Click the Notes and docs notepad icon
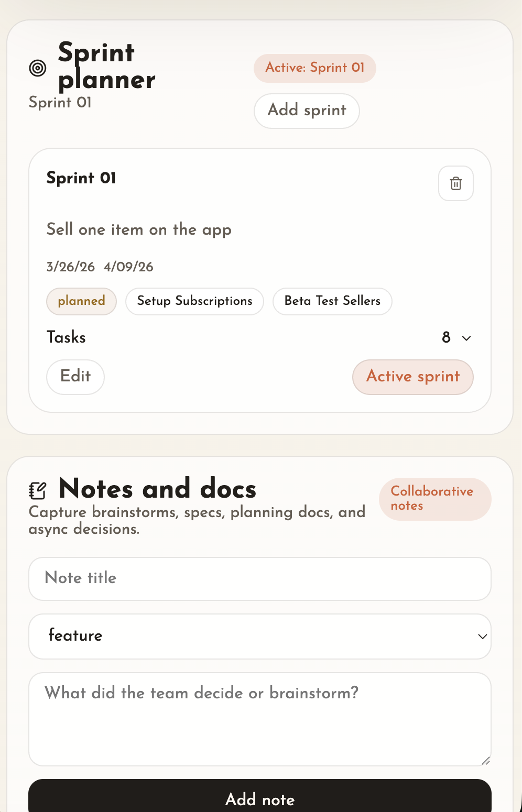The height and width of the screenshot is (812, 522). 38,491
